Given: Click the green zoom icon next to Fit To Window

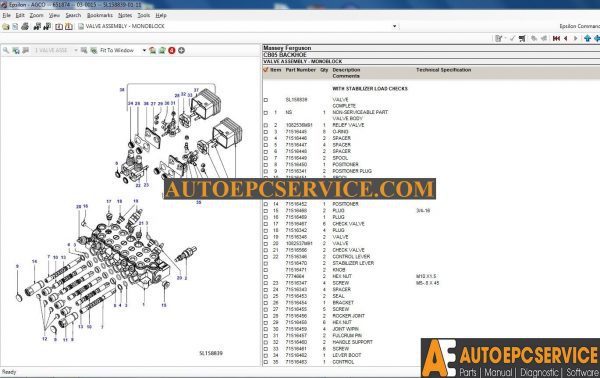Looking at the screenshot, I should tap(93, 51).
